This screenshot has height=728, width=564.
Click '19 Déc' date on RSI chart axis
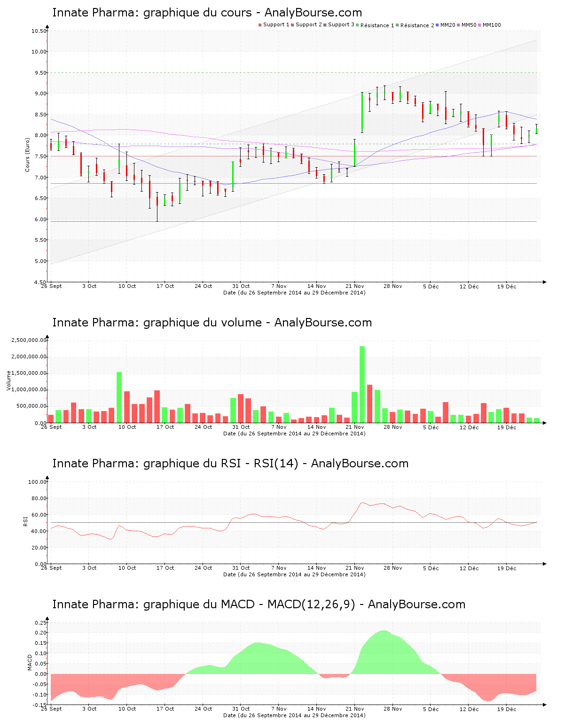coord(507,568)
